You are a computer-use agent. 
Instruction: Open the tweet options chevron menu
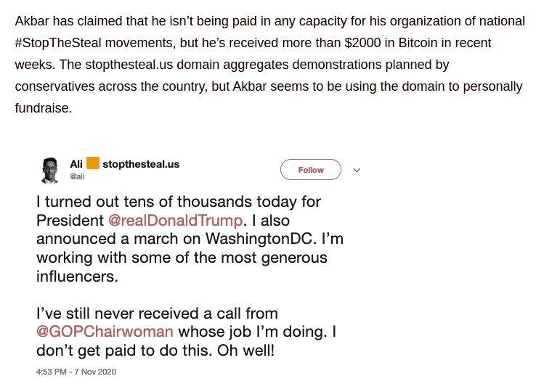point(357,170)
